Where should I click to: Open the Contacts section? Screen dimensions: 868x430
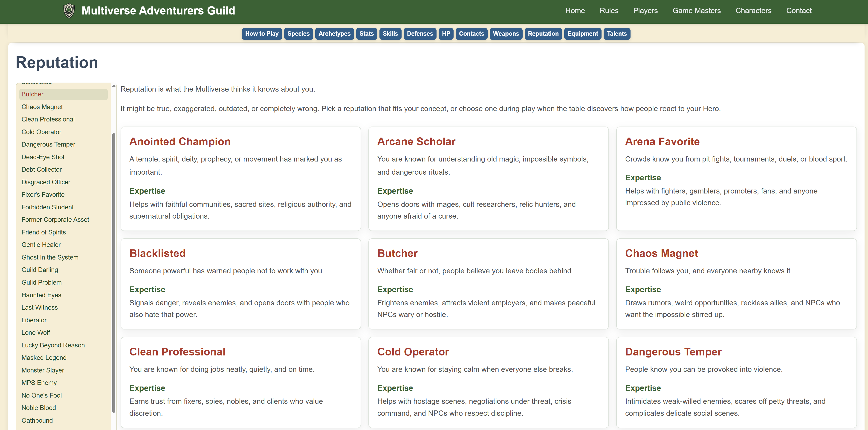coord(471,34)
